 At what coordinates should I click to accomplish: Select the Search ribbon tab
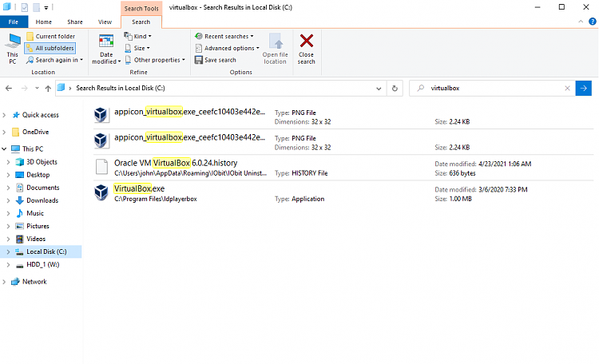tap(141, 22)
